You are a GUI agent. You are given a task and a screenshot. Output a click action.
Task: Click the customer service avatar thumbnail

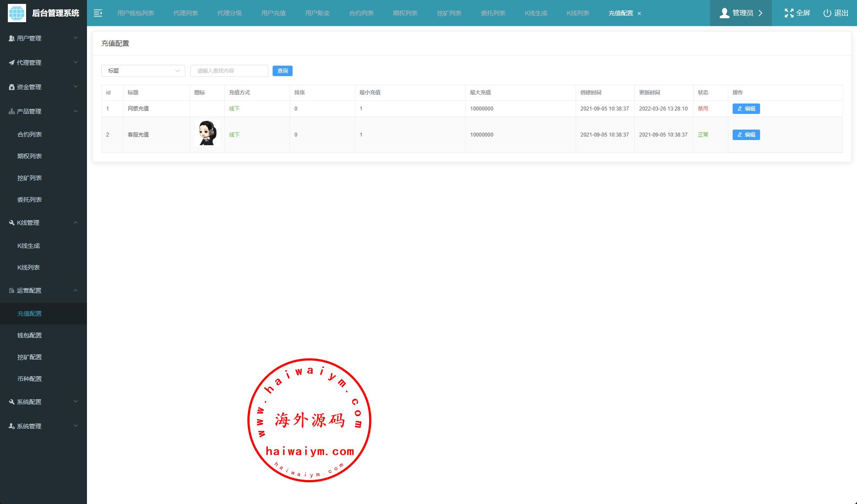(x=207, y=133)
